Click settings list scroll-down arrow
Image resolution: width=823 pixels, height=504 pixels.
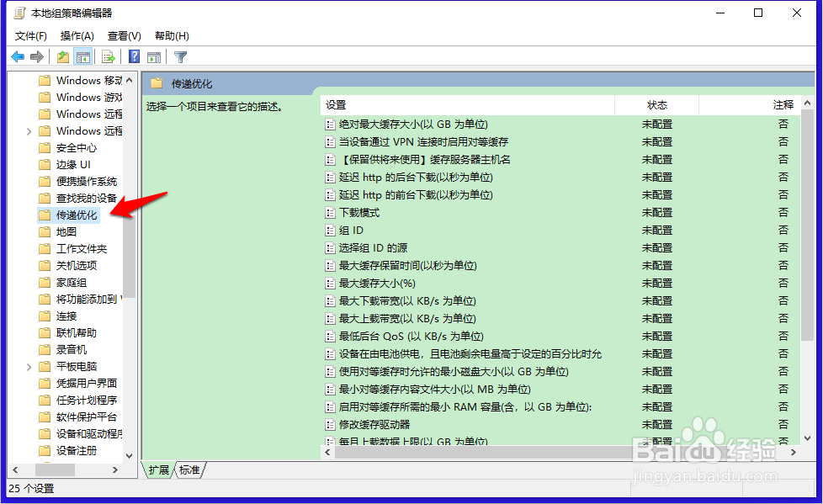point(807,438)
